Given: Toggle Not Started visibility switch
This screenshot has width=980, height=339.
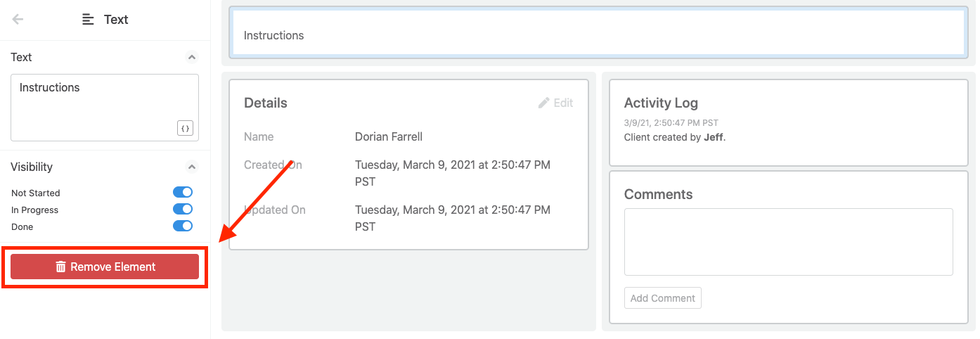Looking at the screenshot, I should tap(183, 193).
